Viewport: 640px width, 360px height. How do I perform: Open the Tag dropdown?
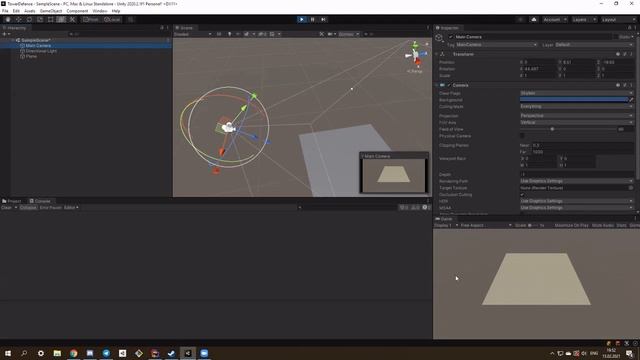[496, 44]
